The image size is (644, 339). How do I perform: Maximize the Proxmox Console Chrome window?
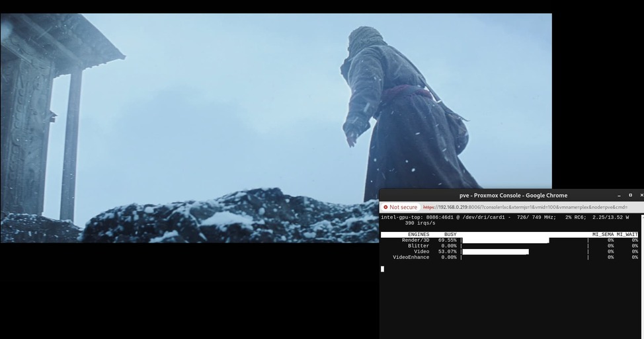631,196
